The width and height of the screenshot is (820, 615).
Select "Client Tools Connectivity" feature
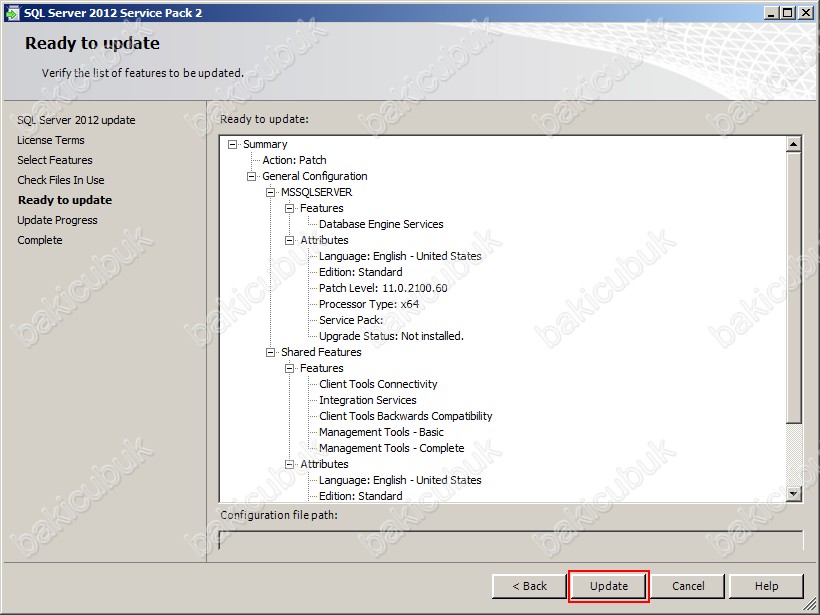(378, 384)
